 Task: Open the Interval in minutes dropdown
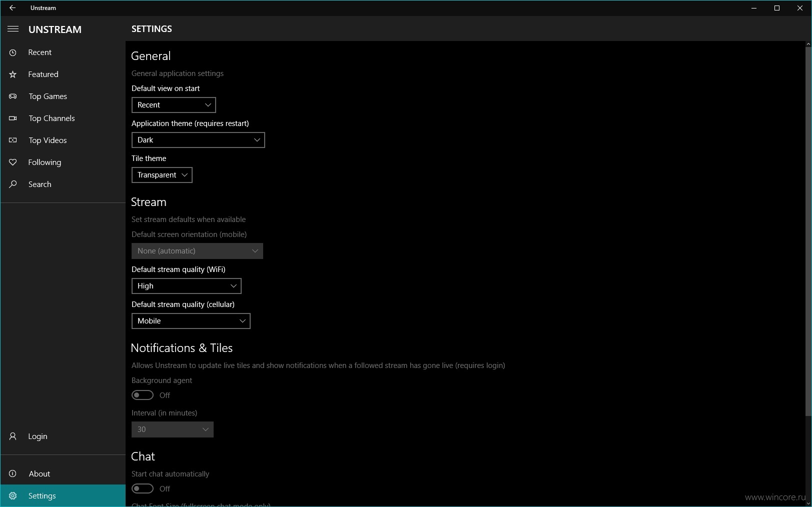tap(173, 429)
